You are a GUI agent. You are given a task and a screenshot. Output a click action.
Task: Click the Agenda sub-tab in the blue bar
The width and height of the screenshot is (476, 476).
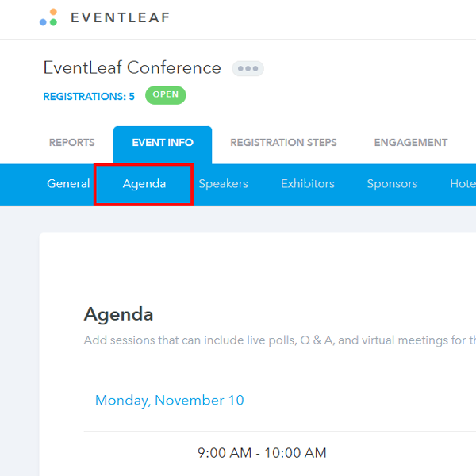tap(144, 184)
